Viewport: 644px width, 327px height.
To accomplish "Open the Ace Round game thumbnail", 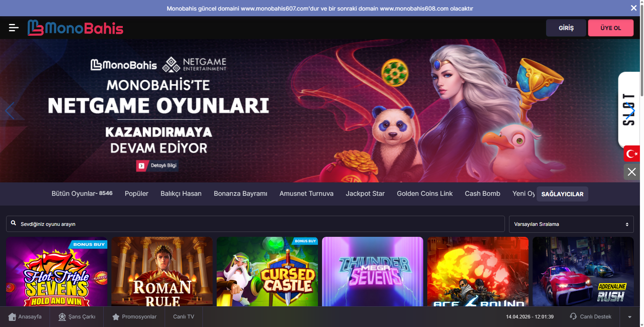I will click(x=478, y=272).
